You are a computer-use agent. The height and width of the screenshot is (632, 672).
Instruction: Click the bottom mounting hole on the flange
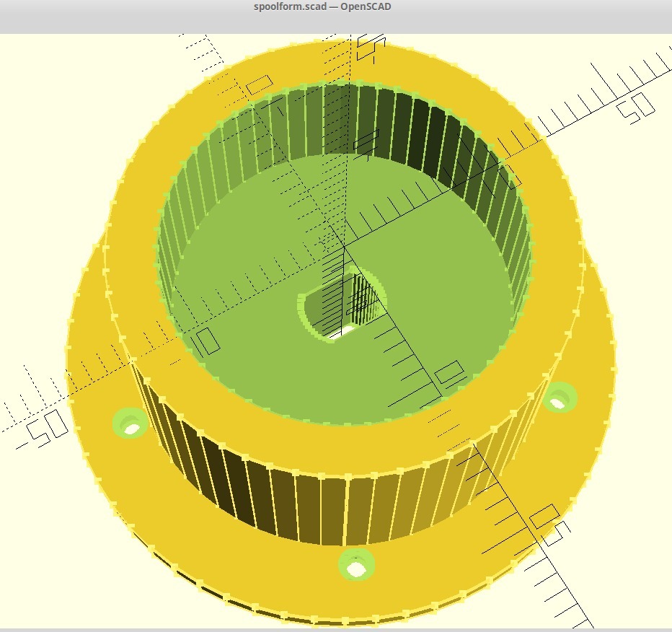(x=356, y=566)
